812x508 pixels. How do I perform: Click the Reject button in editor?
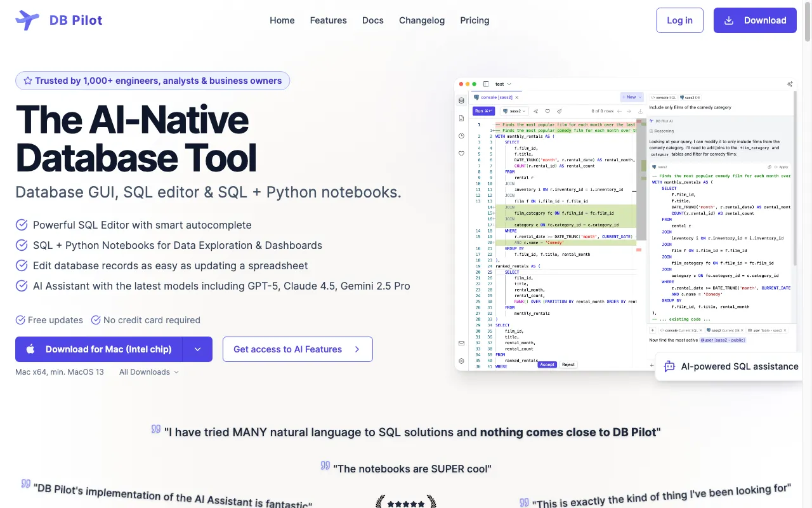pos(568,364)
